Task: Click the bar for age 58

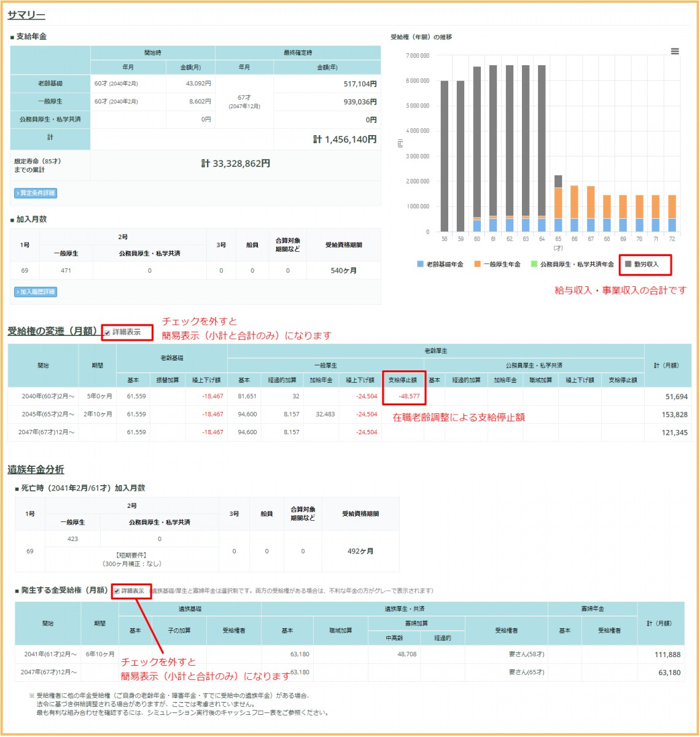Action: [444, 156]
